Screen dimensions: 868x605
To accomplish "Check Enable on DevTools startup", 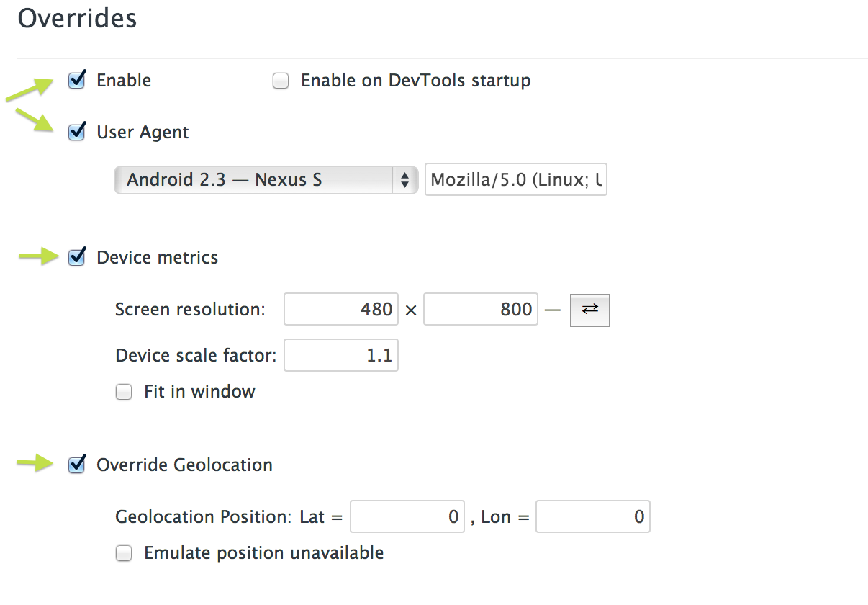I will [281, 81].
